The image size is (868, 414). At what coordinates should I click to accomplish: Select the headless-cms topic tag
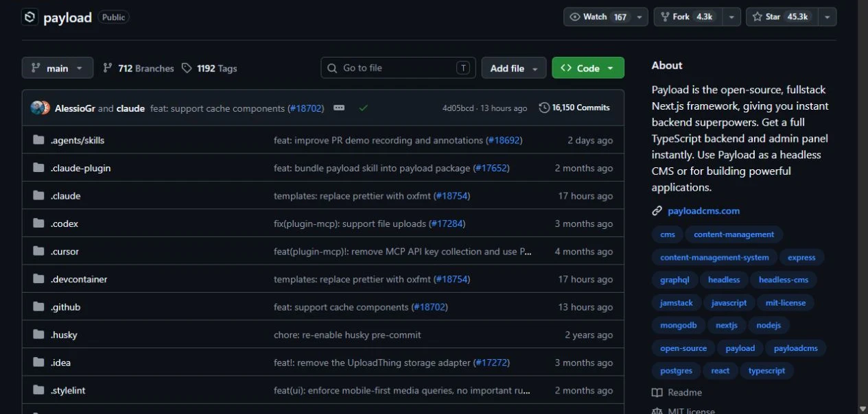pos(784,280)
